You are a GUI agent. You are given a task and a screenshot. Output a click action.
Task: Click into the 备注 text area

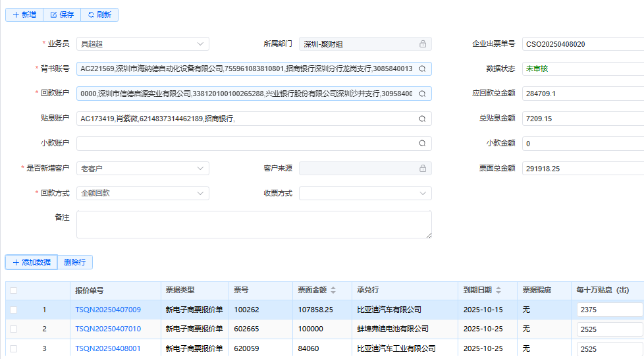pos(254,224)
